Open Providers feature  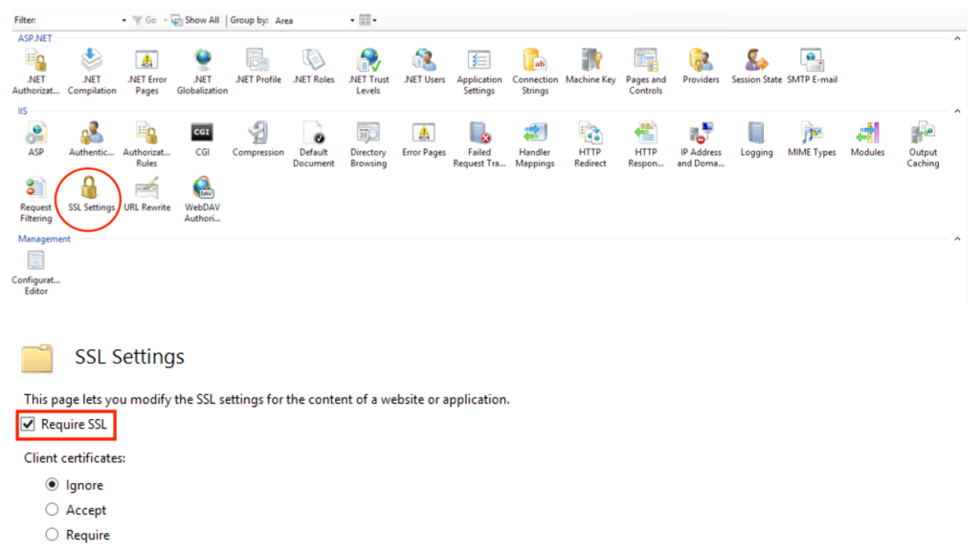pyautogui.click(x=701, y=67)
